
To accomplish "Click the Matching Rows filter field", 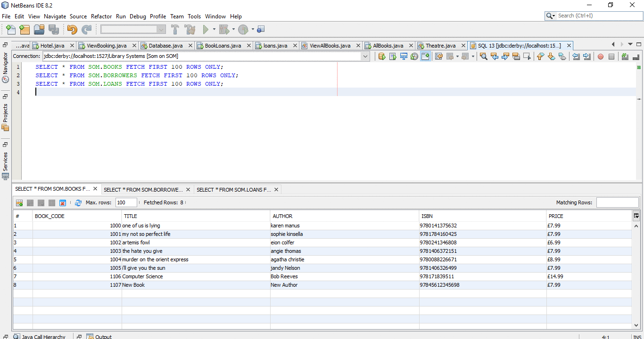I will tap(618, 202).
